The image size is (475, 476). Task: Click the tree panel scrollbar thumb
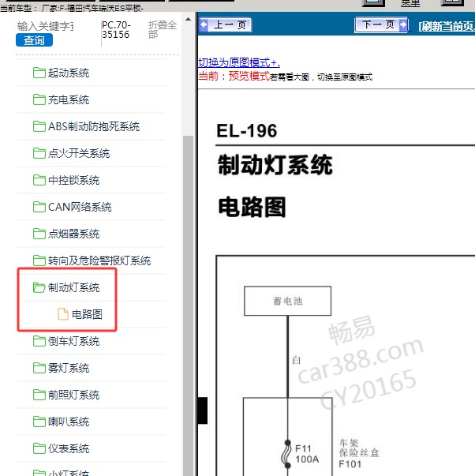pos(188,305)
